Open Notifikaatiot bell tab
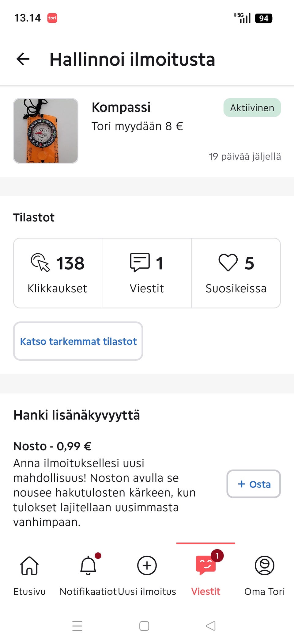 coord(88,576)
